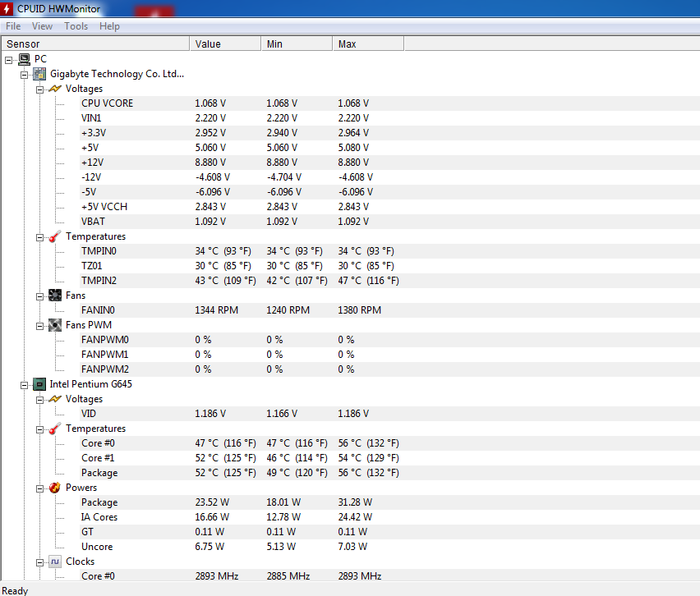Collapse the Fans group
The width and height of the screenshot is (700, 596).
coord(39,296)
